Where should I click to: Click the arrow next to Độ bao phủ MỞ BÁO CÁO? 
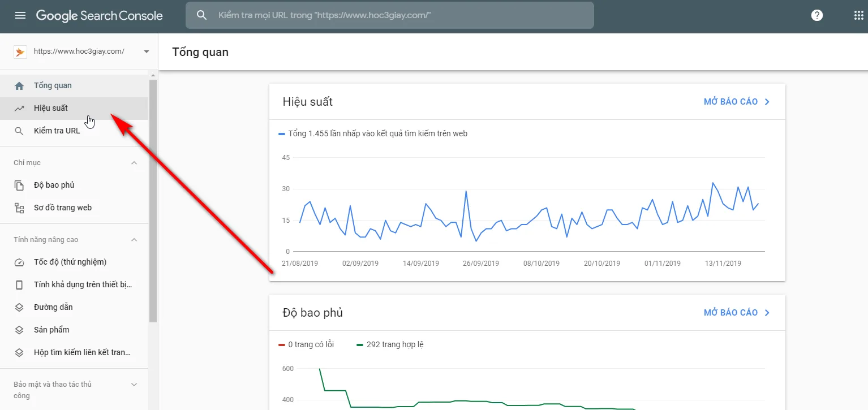click(x=767, y=313)
